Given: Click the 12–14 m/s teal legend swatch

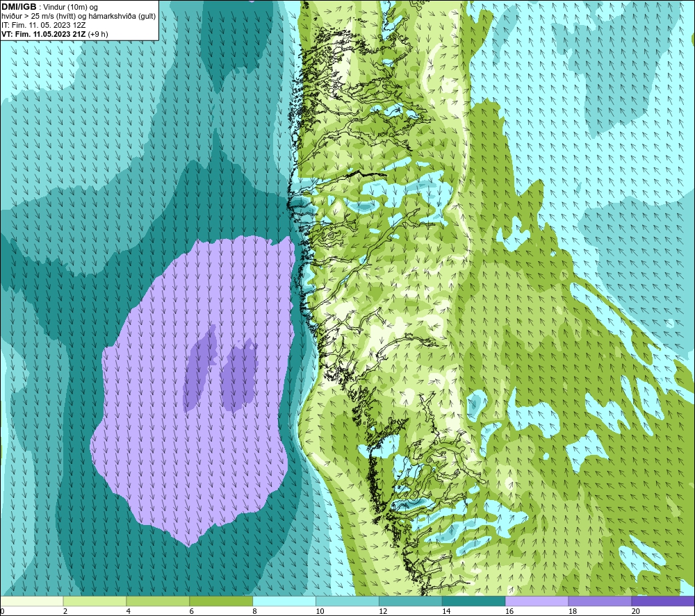Looking at the screenshot, I should tap(411, 601).
